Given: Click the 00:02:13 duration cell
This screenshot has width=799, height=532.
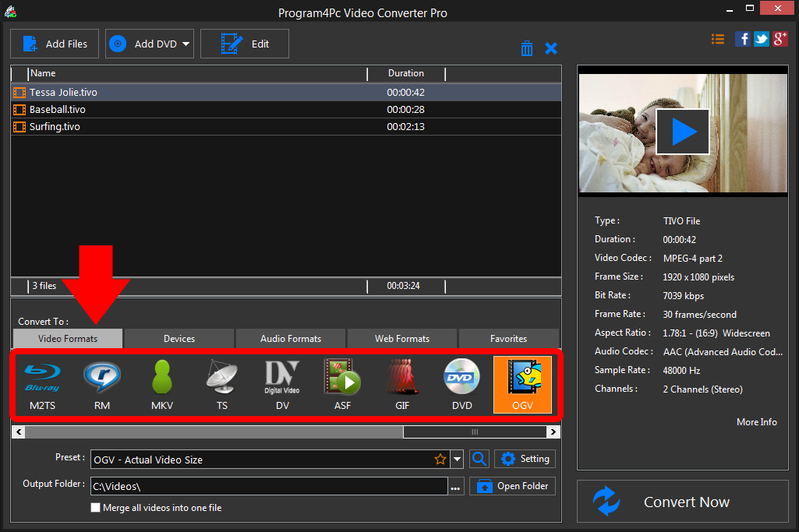Looking at the screenshot, I should [x=405, y=127].
